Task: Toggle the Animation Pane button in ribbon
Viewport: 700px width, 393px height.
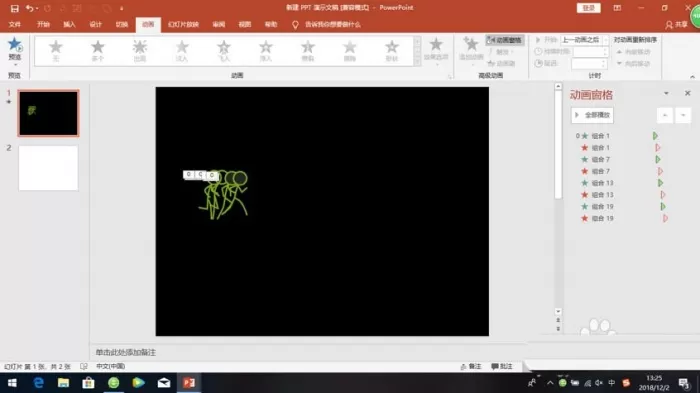Action: click(x=505, y=40)
